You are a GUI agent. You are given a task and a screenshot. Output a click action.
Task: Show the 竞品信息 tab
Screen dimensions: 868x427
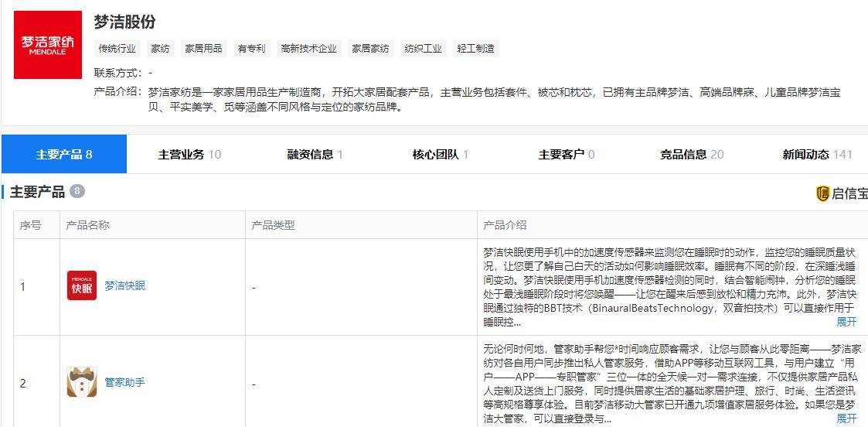(x=691, y=154)
